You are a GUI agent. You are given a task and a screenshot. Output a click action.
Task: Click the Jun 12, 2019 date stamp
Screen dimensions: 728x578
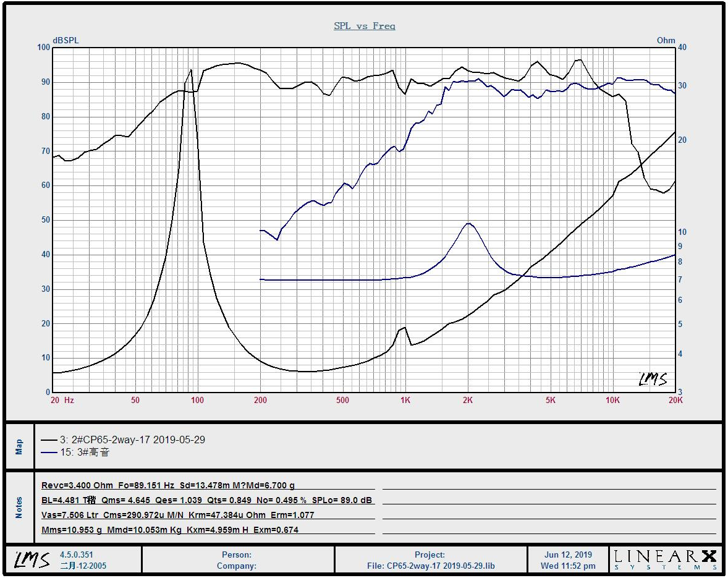(568, 555)
